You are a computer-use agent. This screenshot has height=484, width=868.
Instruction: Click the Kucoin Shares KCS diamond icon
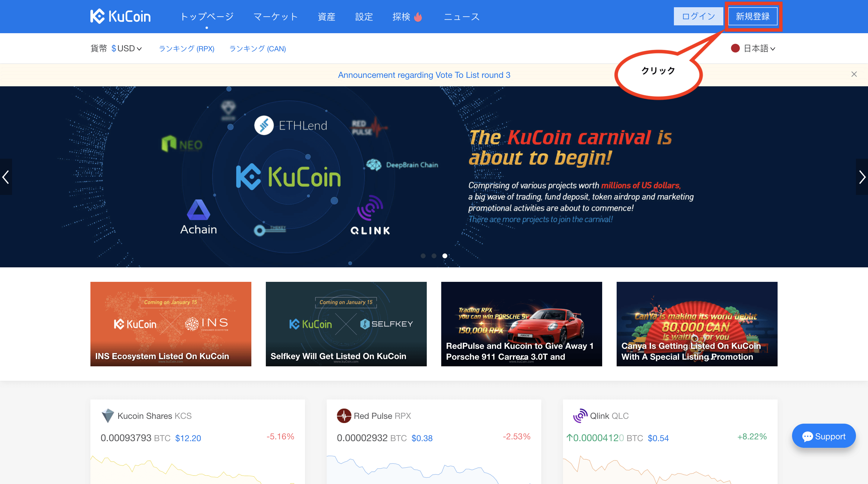(x=108, y=416)
